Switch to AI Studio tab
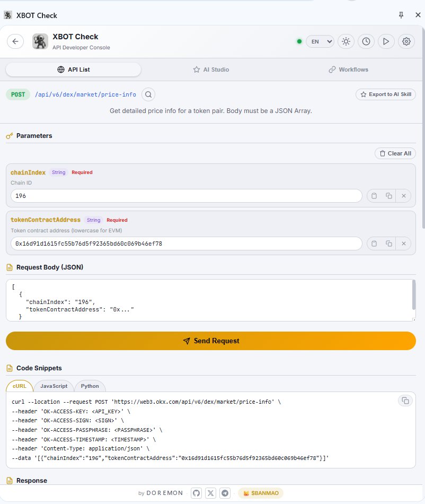Screen dimensions: 425x504 click(211, 69)
